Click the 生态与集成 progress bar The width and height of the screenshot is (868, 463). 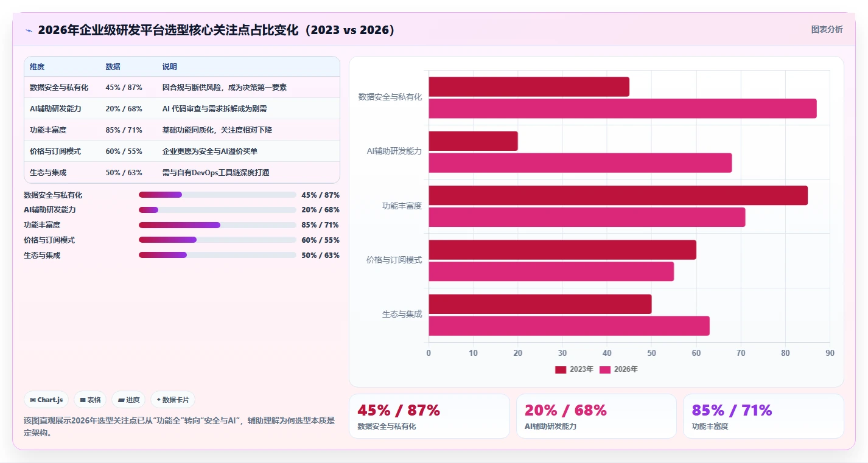coord(217,255)
